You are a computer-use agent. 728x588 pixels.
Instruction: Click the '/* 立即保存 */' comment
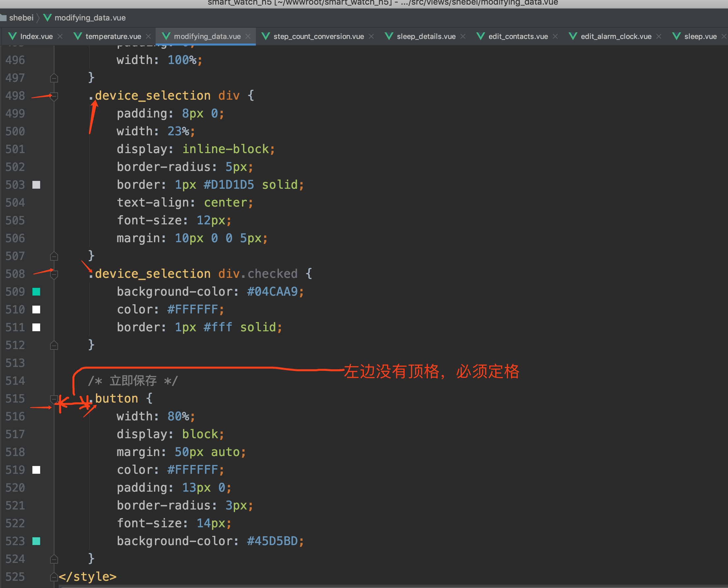coord(133,381)
